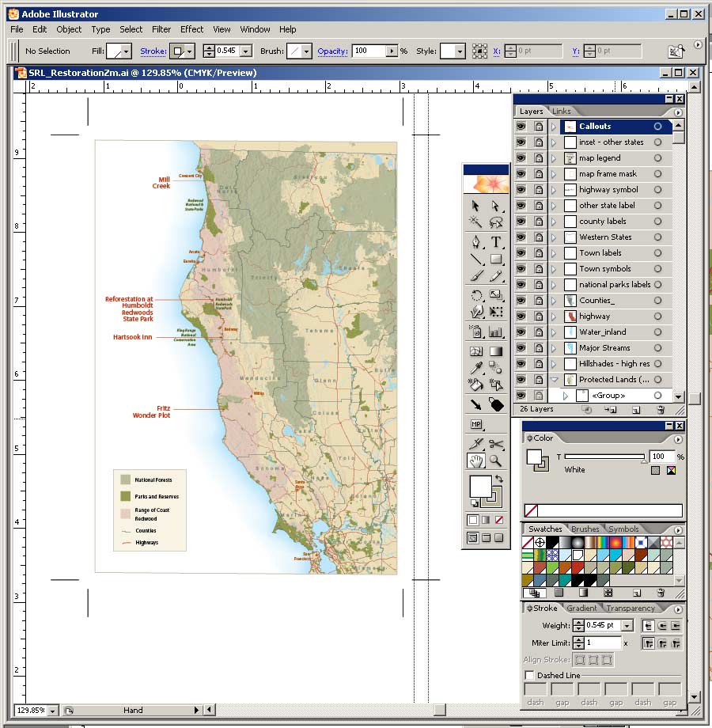
Task: Select the Zoom magnifier tool
Action: point(496,461)
